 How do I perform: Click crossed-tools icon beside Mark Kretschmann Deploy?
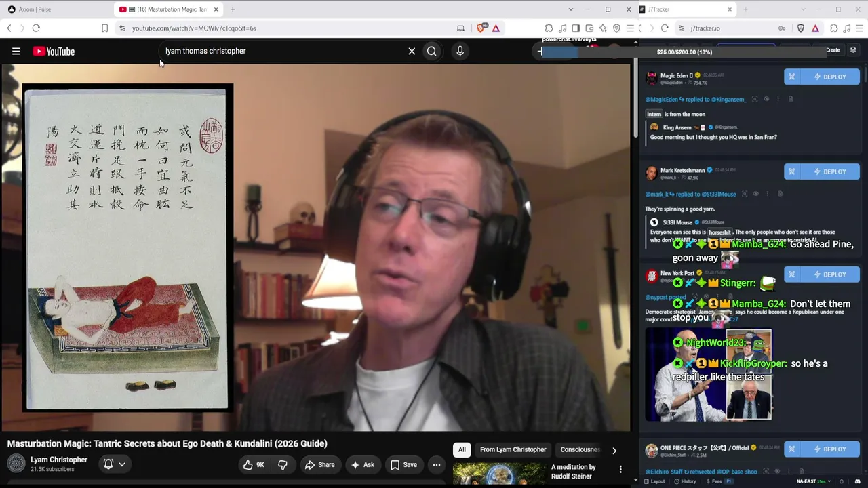792,171
